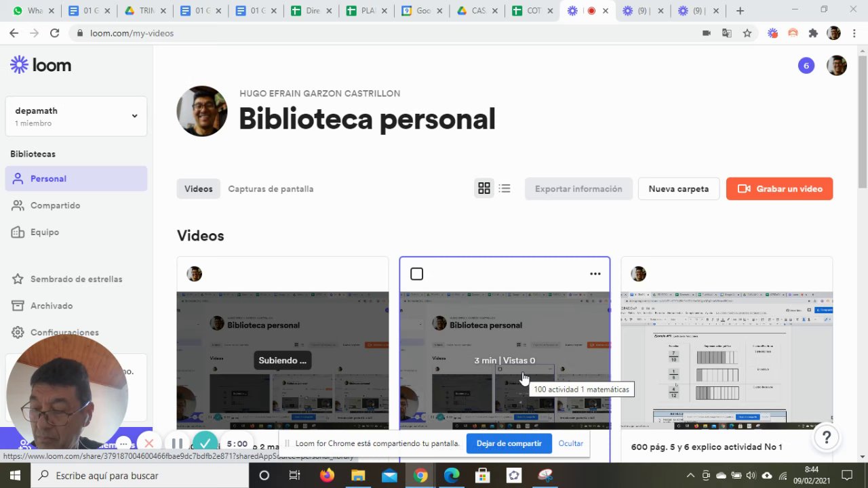Screen dimensions: 868x488
Task: Click the Loom logo in the sidebar
Action: tap(41, 65)
